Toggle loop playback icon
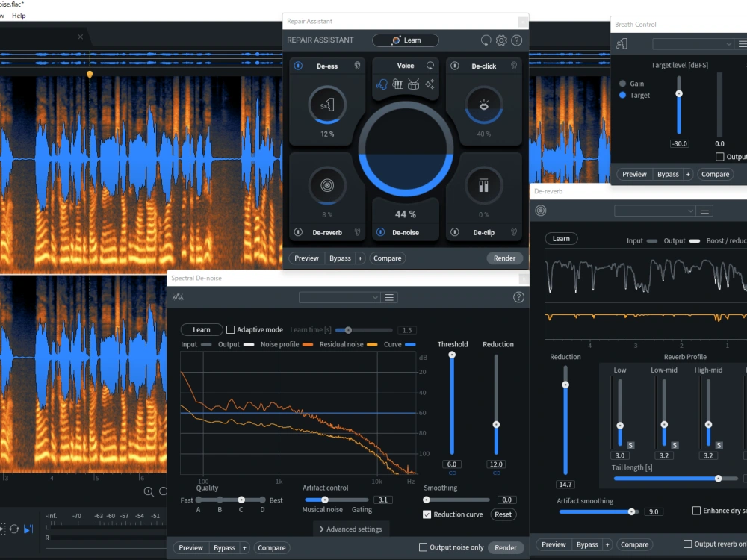Viewport: 747px width, 560px height. tap(14, 529)
